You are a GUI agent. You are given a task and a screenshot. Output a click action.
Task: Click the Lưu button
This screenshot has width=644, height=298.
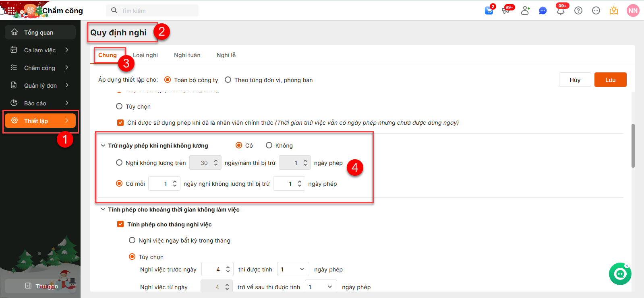[610, 80]
